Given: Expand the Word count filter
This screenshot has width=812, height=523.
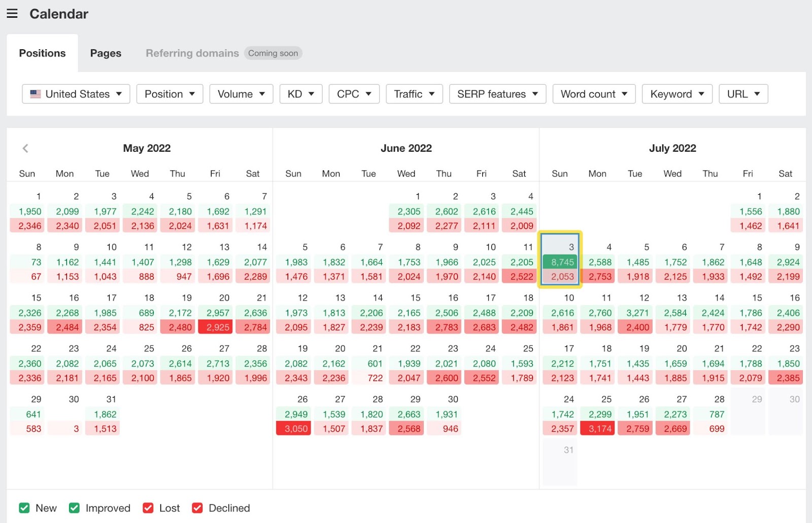Looking at the screenshot, I should click(593, 94).
